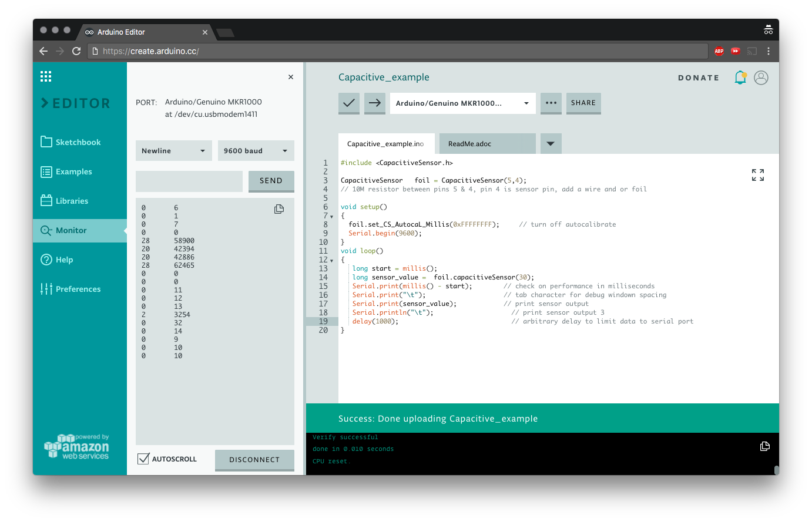Collapse code fold at line 7
This screenshot has width=812, height=522.
pos(331,217)
